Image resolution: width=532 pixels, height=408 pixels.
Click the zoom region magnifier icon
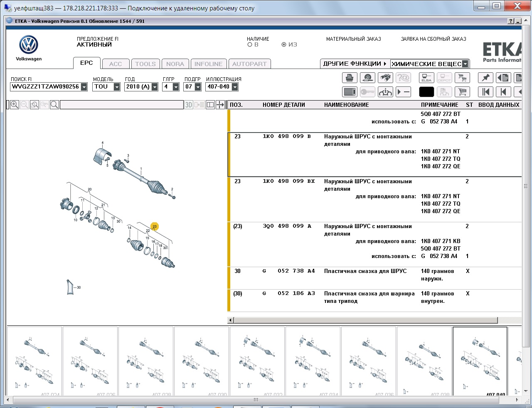(x=34, y=105)
